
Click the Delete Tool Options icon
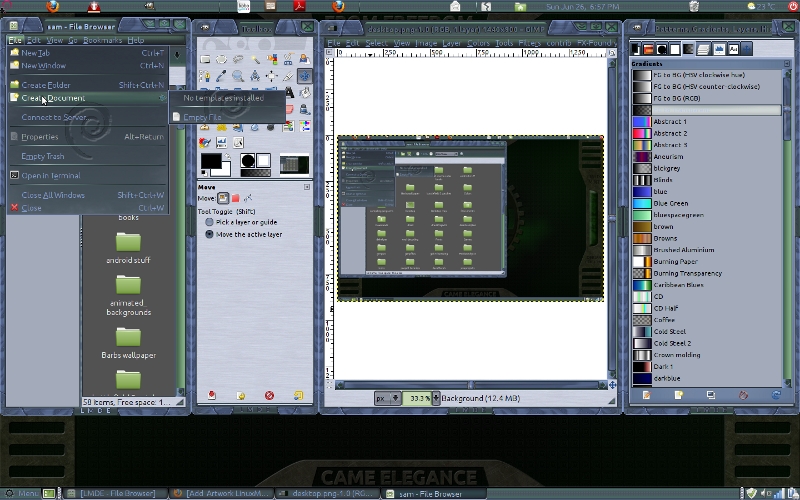click(269, 395)
